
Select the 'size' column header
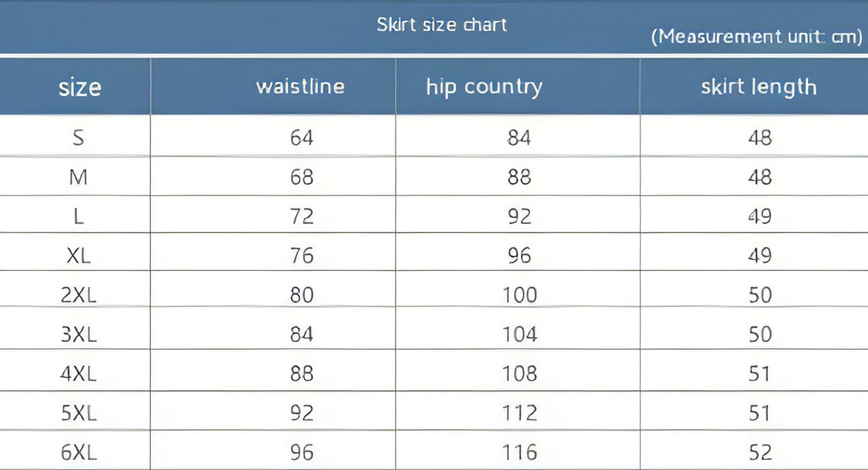coord(80,88)
